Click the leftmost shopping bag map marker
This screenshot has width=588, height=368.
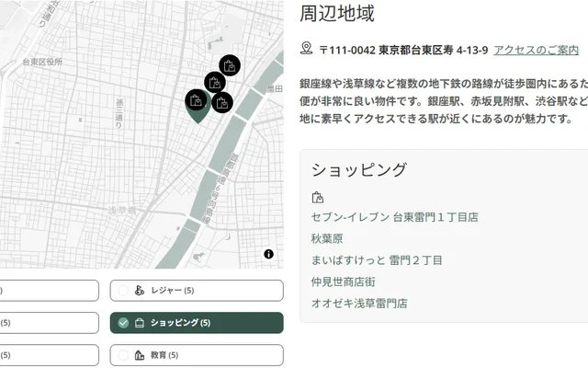[195, 99]
